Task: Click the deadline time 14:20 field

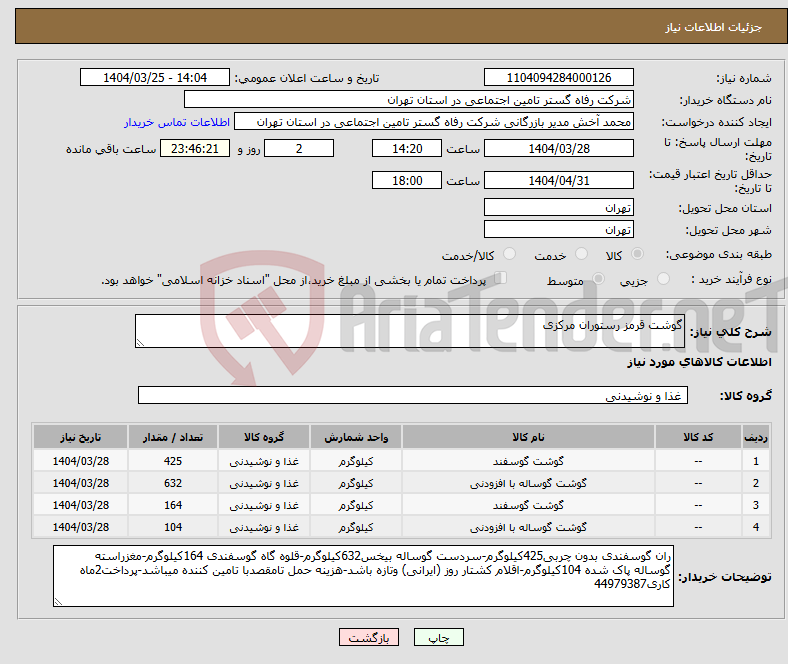Action: point(407,148)
